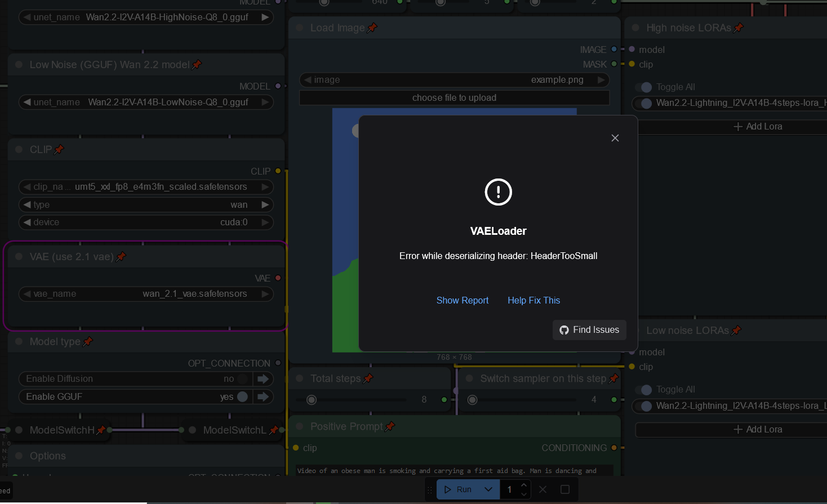Toggle Enable Diffusion switch
Viewport: 827px width, 504px height.
[242, 379]
